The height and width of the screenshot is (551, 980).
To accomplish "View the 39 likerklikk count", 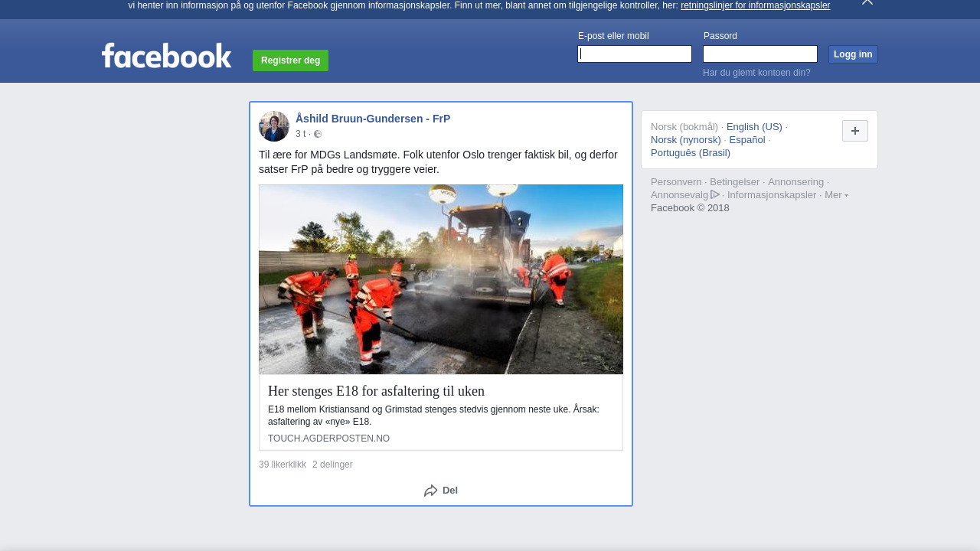I will click(283, 465).
